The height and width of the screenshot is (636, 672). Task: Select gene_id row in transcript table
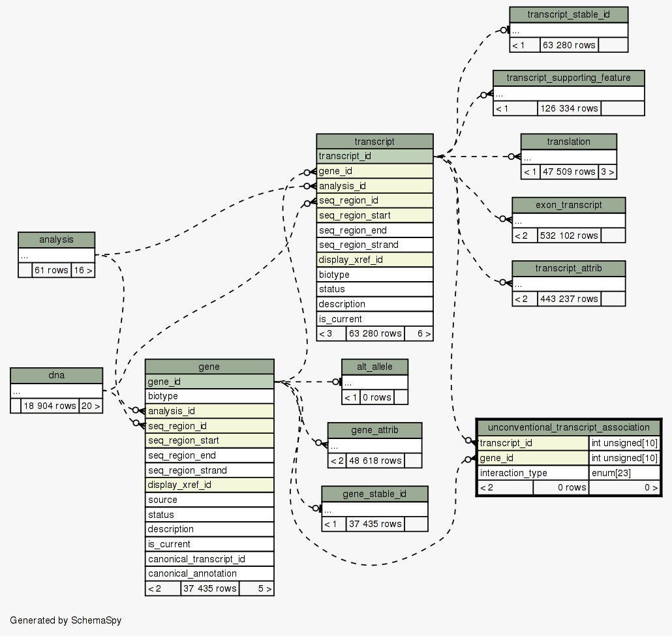[374, 171]
